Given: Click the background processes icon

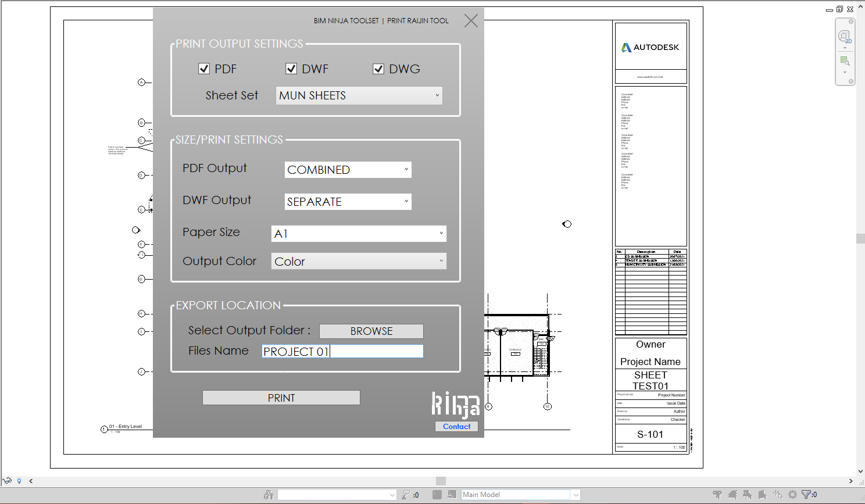Looking at the screenshot, I should coord(792,495).
